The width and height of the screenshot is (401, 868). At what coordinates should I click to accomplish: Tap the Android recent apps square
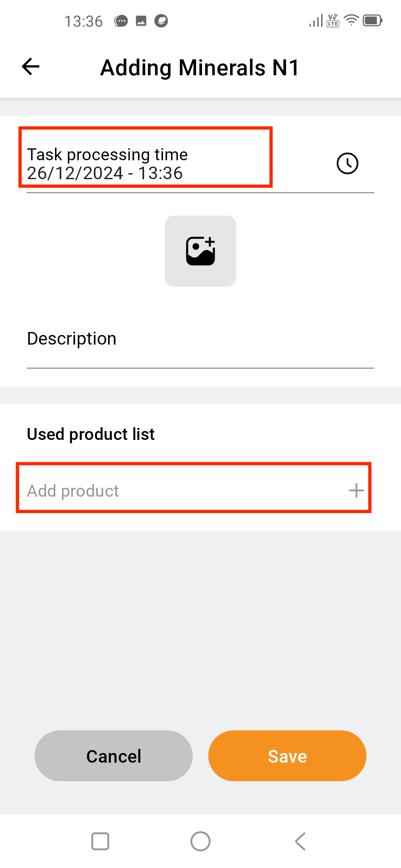(100, 841)
